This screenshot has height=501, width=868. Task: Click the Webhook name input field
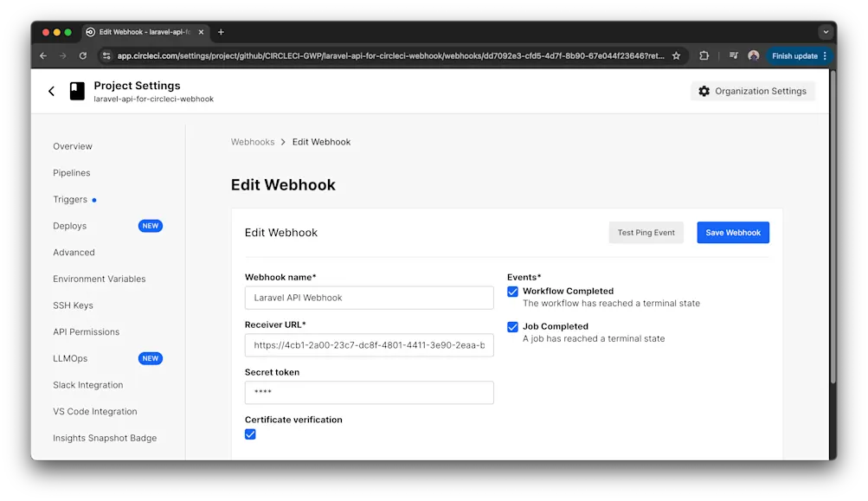pos(369,297)
